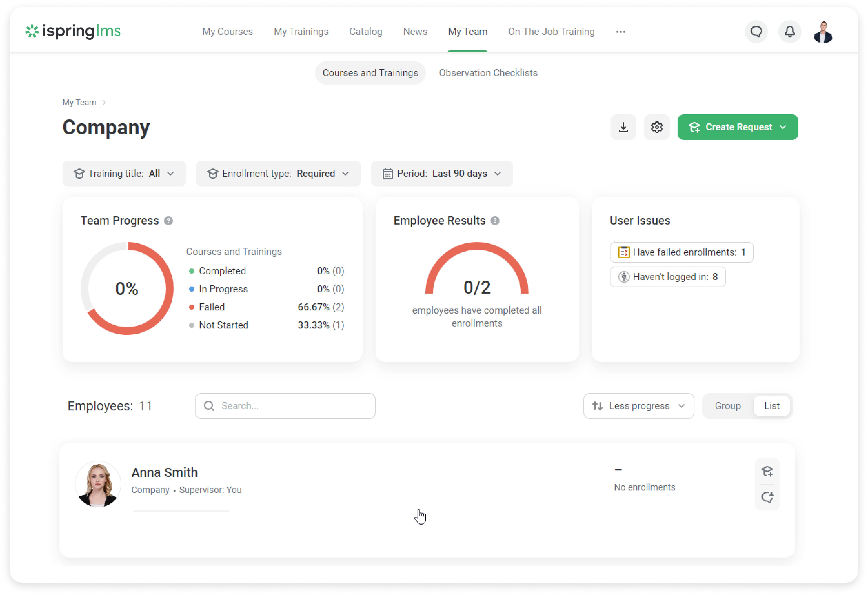Click the iSpring LMS logo
868x595 pixels.
tap(73, 31)
